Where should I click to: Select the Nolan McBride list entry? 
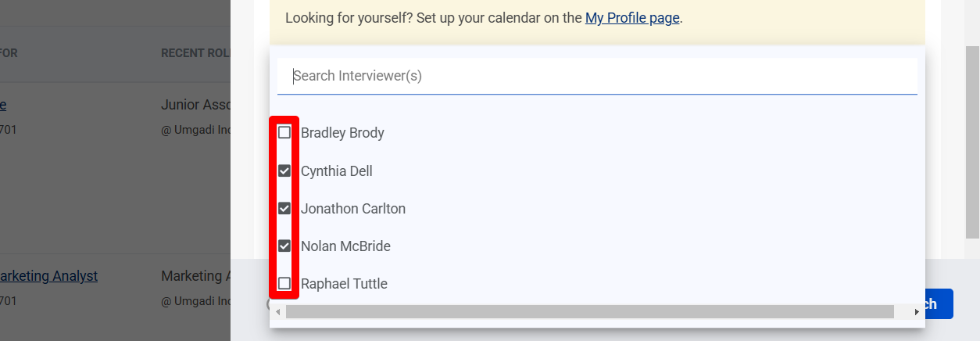tap(345, 246)
